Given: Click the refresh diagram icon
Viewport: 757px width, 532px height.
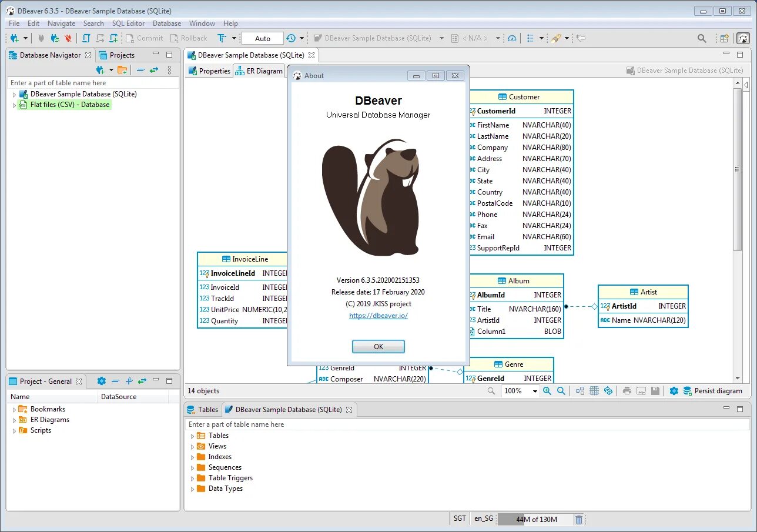Looking at the screenshot, I should (608, 391).
